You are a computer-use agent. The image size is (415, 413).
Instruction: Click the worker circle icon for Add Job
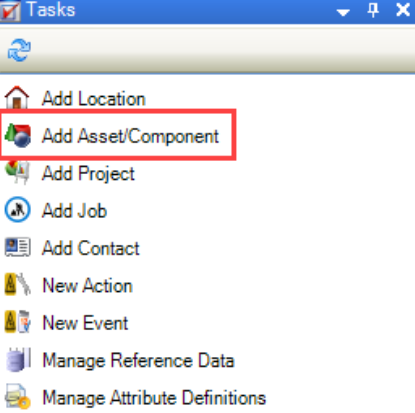click(17, 210)
